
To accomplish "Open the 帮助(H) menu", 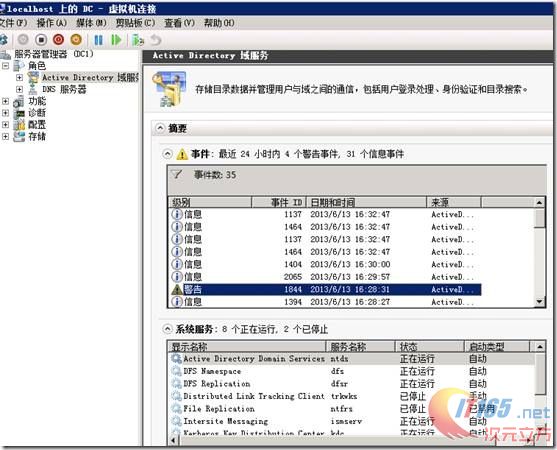I will 219,23.
